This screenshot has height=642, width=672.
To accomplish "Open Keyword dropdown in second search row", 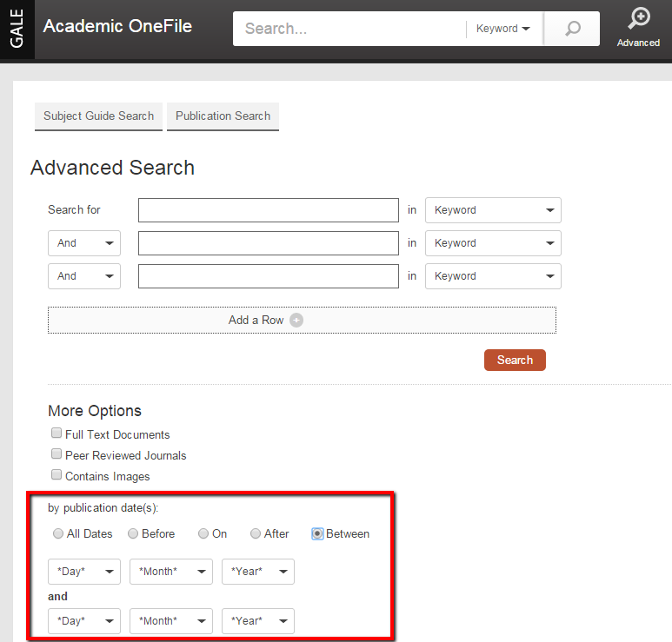I will 493,243.
